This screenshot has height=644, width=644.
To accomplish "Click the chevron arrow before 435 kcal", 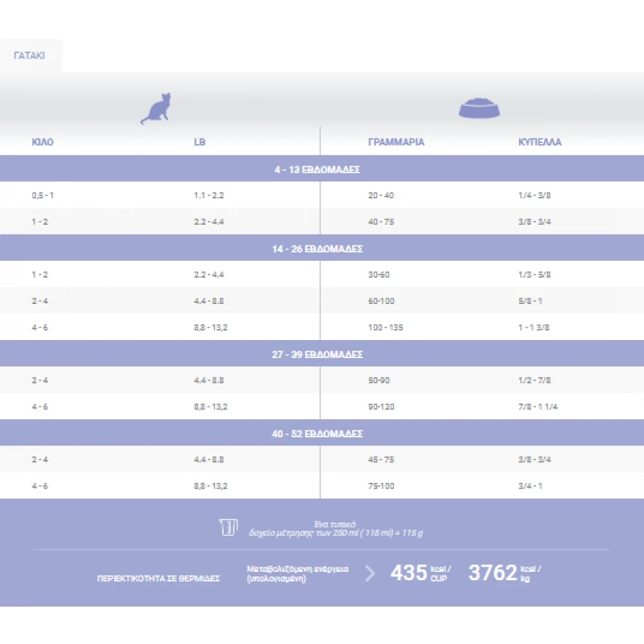I will pos(370,573).
